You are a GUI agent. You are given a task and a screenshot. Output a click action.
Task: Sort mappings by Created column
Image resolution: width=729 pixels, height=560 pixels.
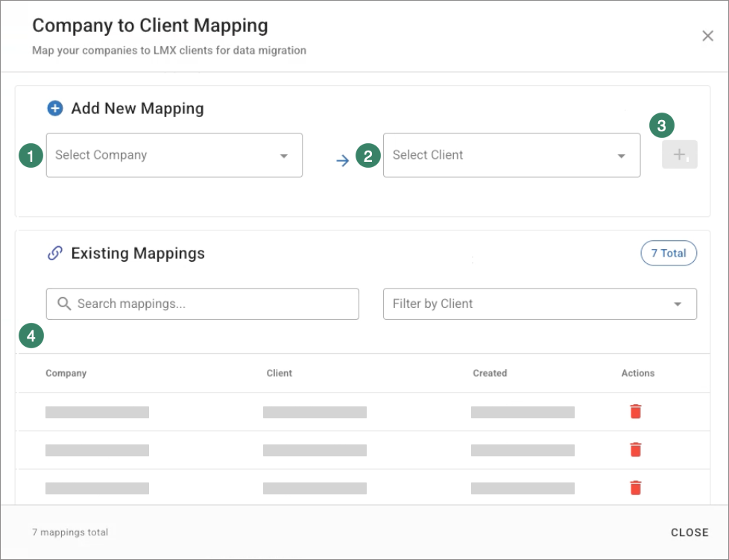pos(490,373)
